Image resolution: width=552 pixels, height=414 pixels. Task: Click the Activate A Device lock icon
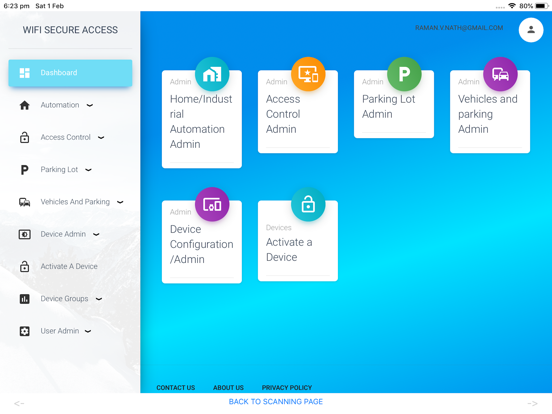pos(24,266)
